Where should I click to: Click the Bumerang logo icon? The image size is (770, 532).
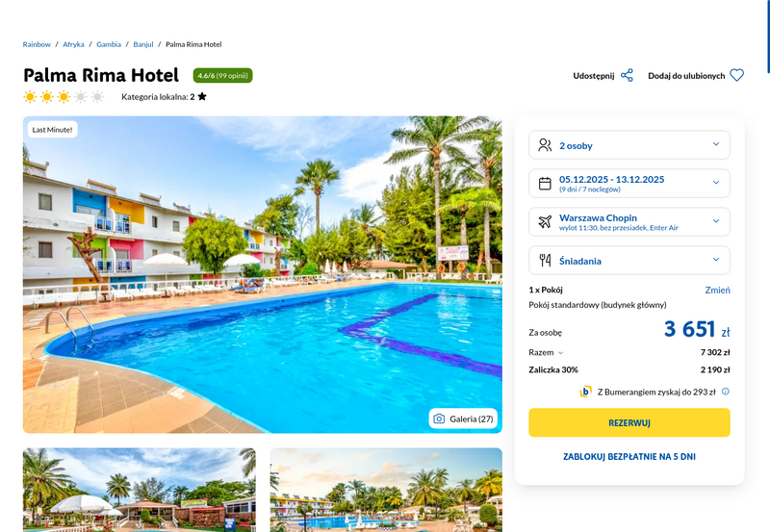585,392
